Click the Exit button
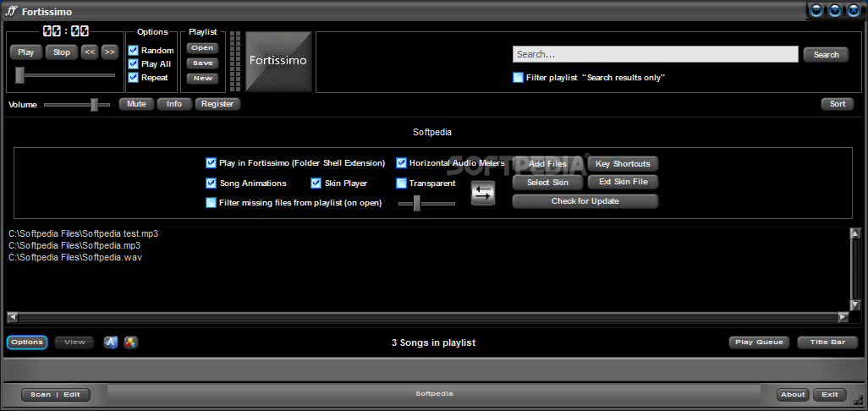The width and height of the screenshot is (868, 411). (830, 395)
